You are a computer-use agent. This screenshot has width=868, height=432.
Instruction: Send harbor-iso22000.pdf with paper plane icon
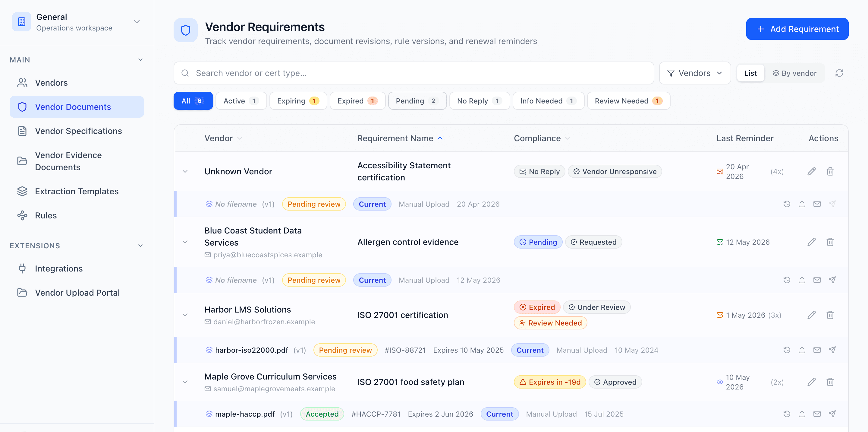[x=832, y=350]
